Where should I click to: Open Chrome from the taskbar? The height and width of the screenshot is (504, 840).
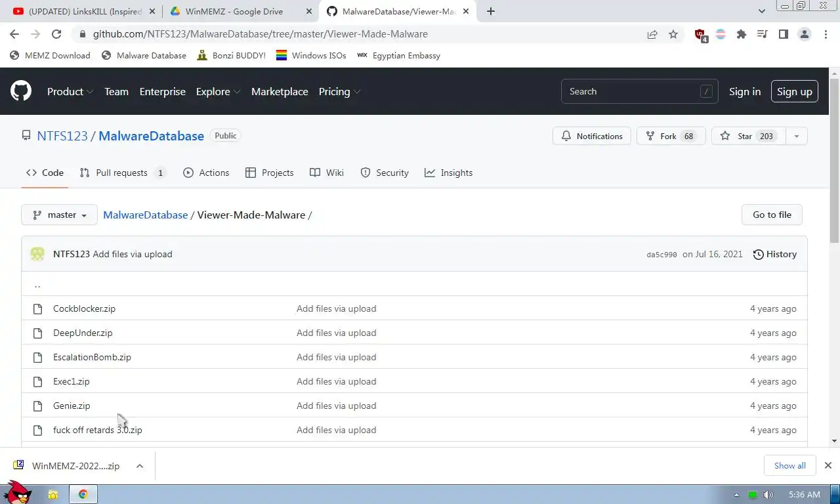tap(83, 494)
